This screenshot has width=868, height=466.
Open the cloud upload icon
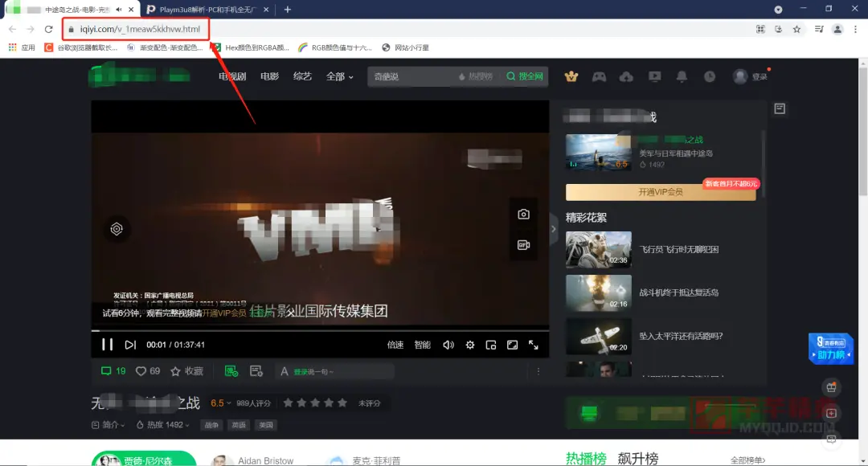tap(626, 76)
